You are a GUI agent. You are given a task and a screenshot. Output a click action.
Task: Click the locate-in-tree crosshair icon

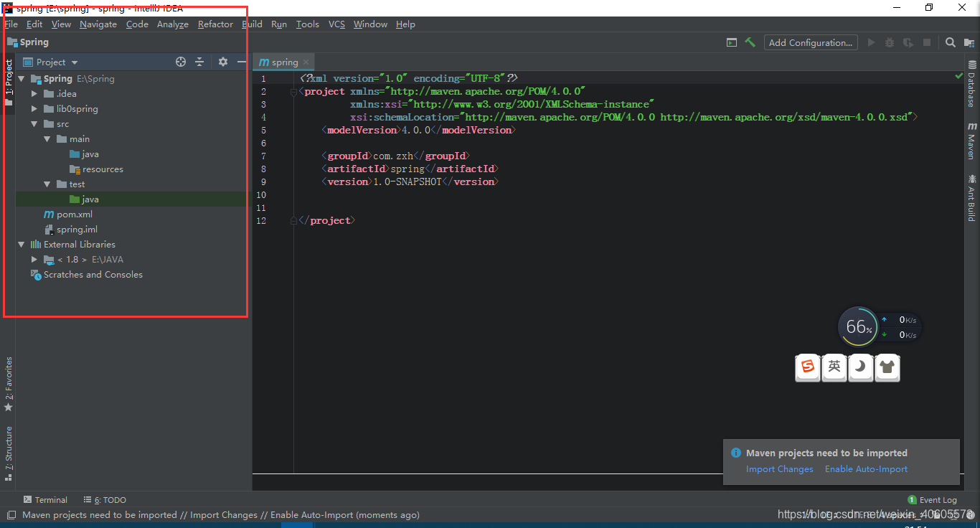[181, 62]
